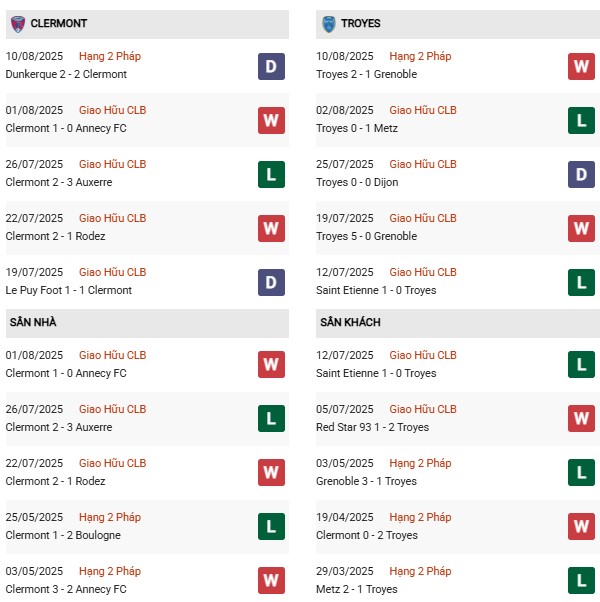Click the loss badge for Clermont 2 - 3 Auxerre in the top Clermont list
Viewport: 600px width, 602px height.
pos(271,174)
